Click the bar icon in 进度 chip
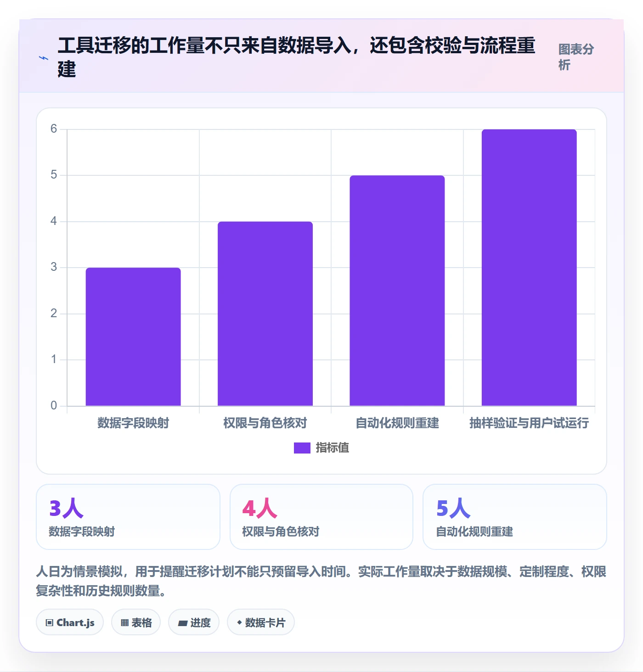Viewport: 643px width, 672px height. point(183,623)
